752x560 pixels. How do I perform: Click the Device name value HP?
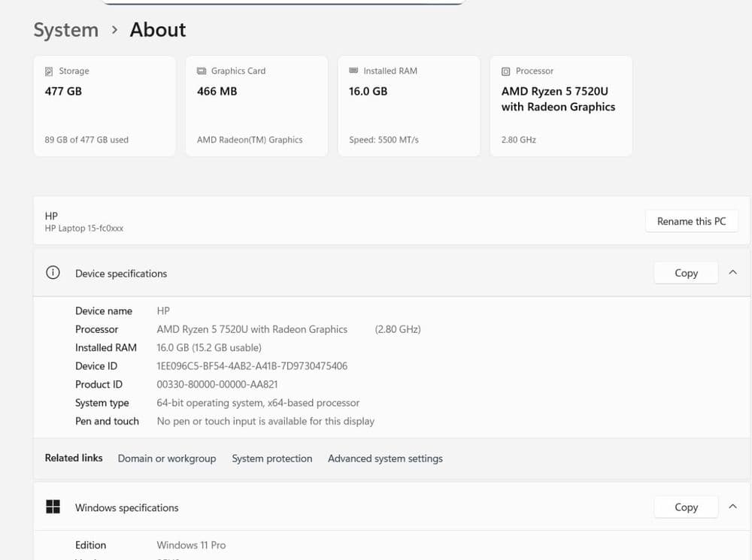tap(163, 310)
